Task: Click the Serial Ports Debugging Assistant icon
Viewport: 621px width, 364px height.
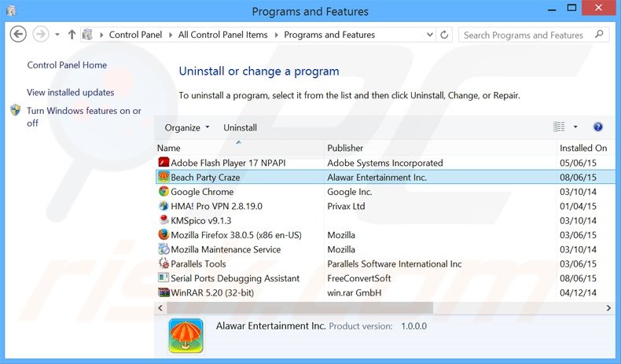Action: [x=164, y=278]
